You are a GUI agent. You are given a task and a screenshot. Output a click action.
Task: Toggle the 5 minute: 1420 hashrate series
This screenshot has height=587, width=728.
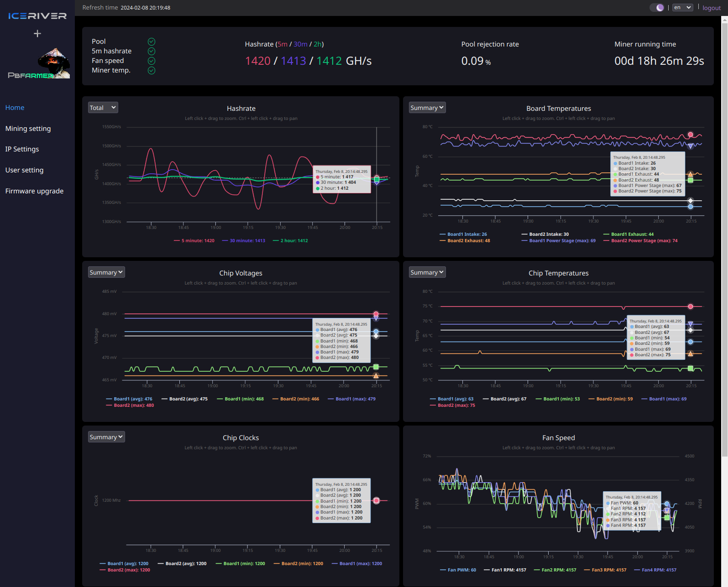click(x=194, y=241)
